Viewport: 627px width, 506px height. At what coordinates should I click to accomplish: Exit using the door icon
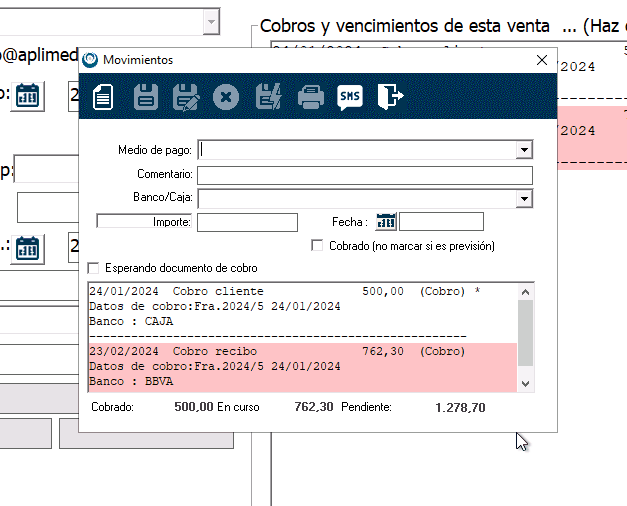tap(390, 97)
